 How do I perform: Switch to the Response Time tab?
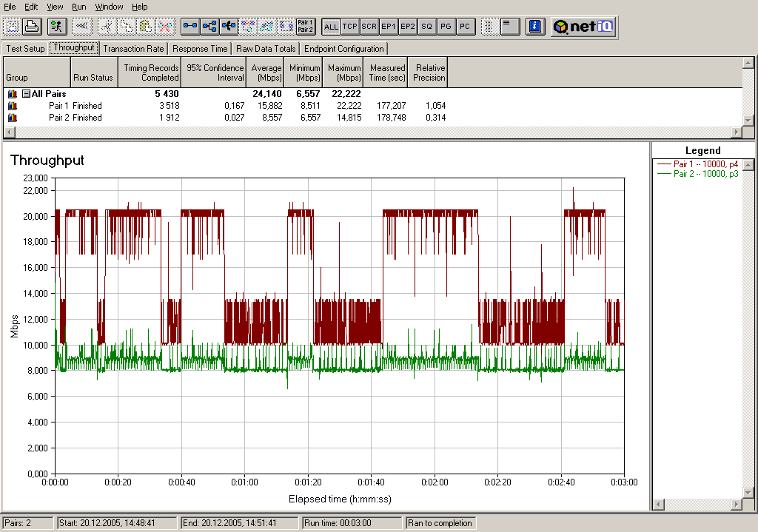(x=200, y=49)
